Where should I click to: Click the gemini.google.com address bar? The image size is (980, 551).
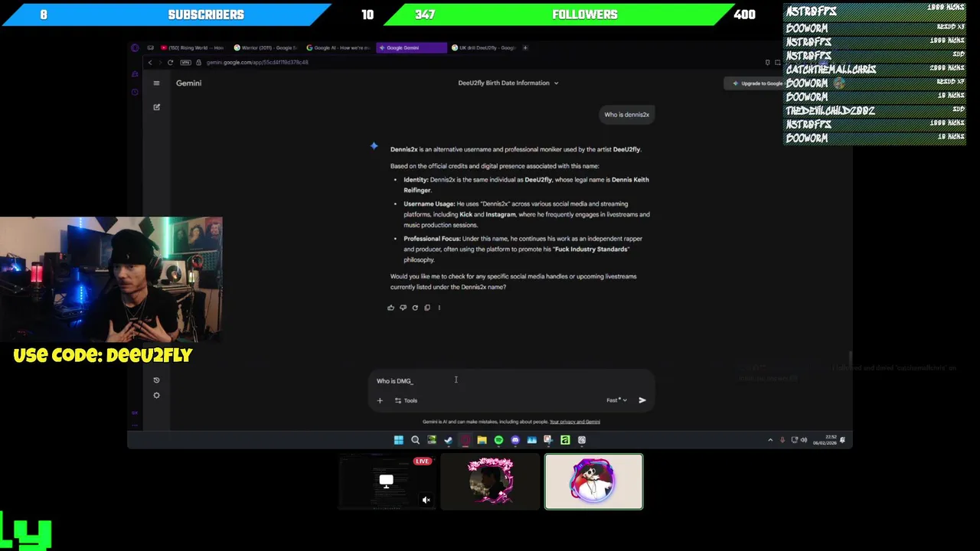[257, 62]
